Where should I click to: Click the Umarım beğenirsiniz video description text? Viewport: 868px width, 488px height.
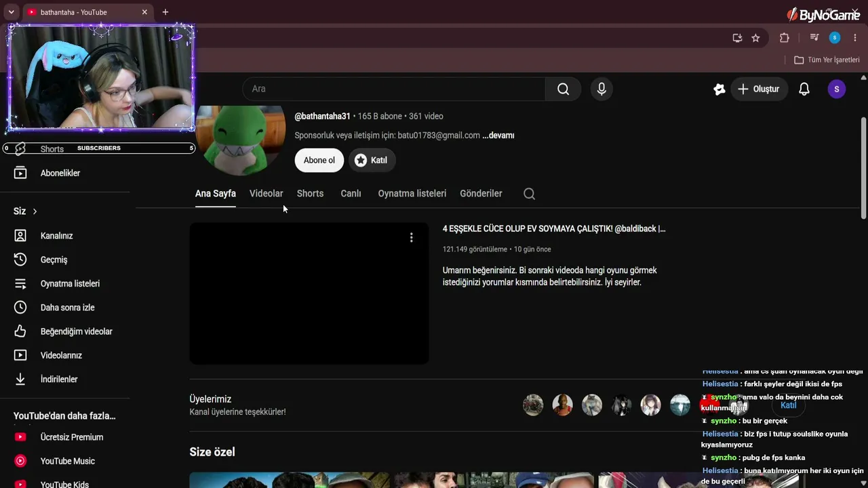click(550, 276)
